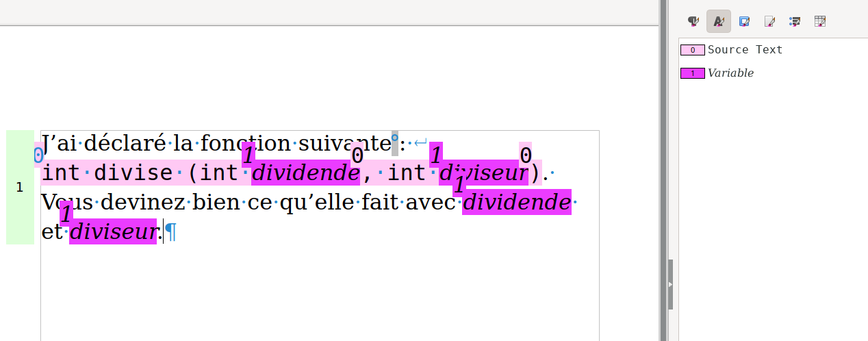Viewport: 868px width, 341px height.
Task: Click the magenta swatch numbered 1
Action: pyautogui.click(x=692, y=73)
